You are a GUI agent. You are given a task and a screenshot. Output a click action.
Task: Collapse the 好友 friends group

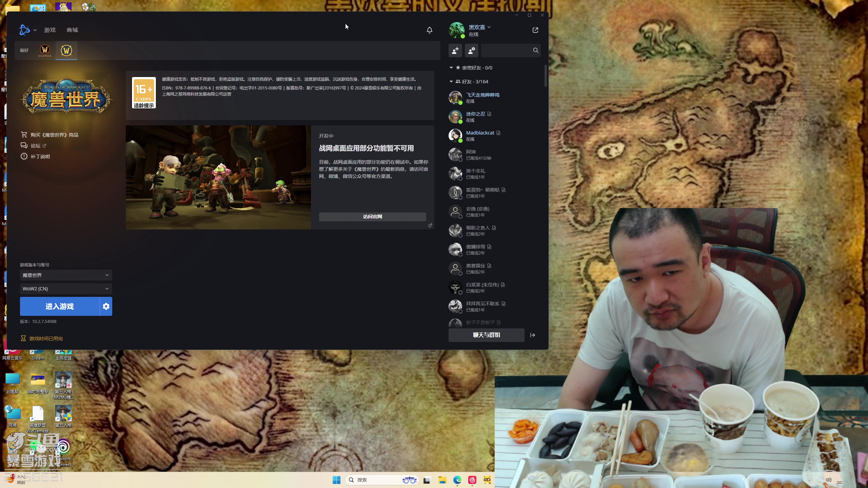tap(451, 82)
